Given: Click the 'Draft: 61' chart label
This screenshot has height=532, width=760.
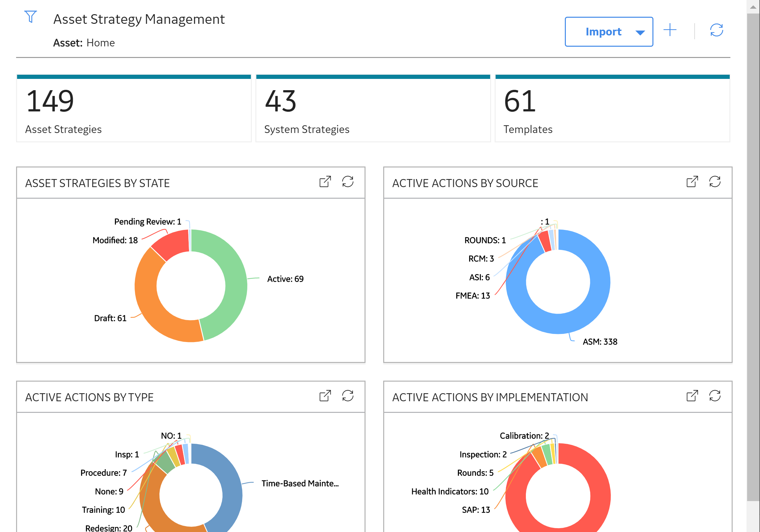Looking at the screenshot, I should click(110, 318).
